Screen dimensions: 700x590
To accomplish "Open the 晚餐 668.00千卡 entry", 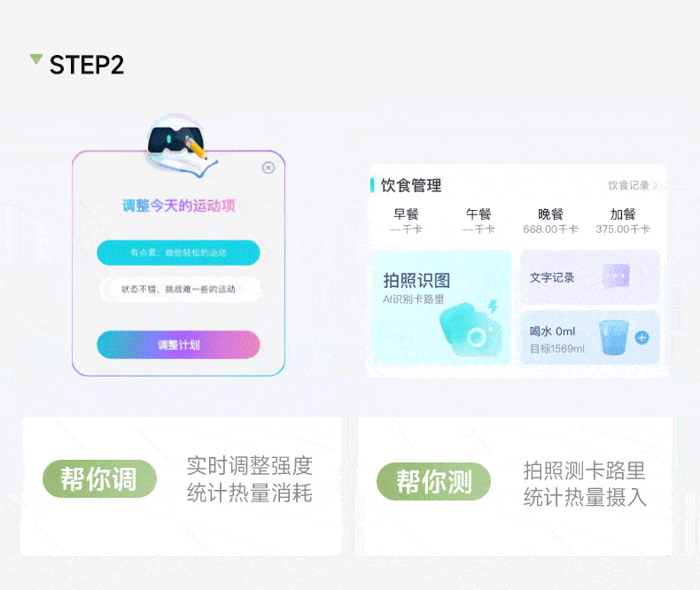I will click(x=550, y=221).
